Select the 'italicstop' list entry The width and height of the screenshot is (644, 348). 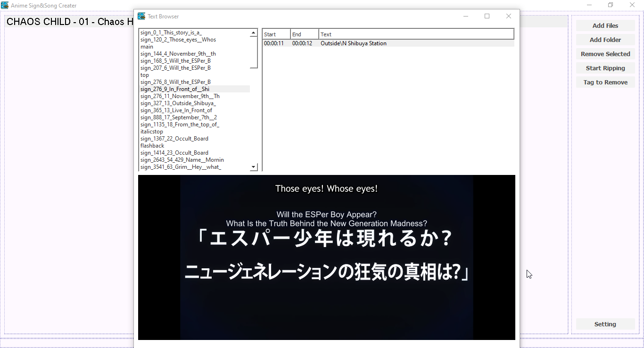(x=194, y=132)
